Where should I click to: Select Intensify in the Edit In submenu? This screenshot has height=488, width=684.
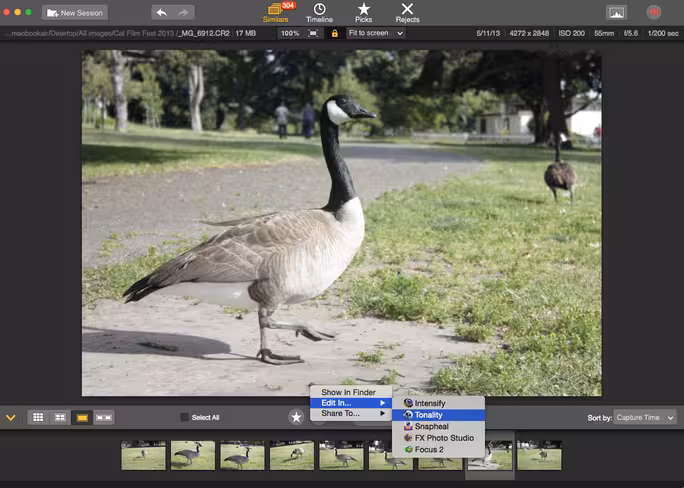point(438,403)
